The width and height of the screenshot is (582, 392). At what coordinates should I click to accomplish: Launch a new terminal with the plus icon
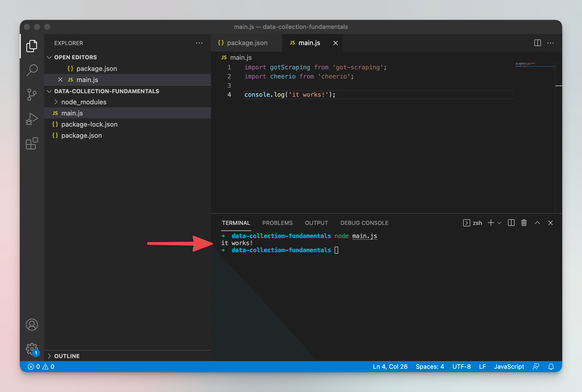pyautogui.click(x=490, y=223)
